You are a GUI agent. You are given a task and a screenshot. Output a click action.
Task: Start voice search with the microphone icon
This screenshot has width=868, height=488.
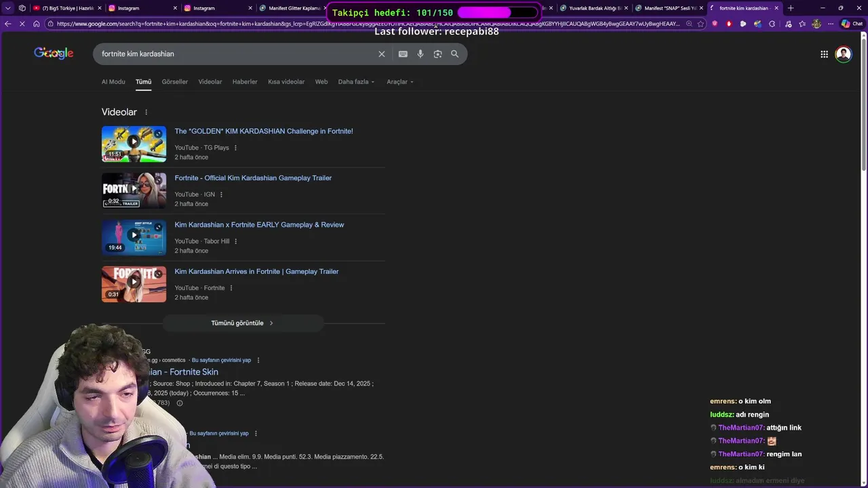[x=420, y=54]
